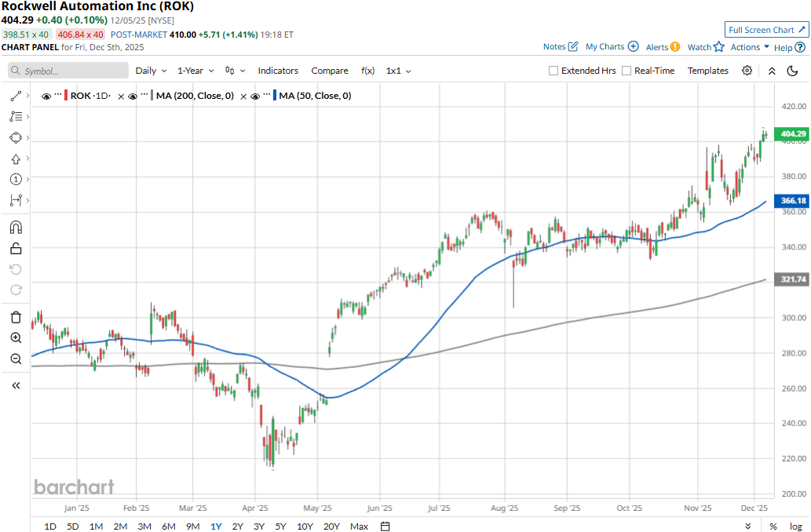Viewport: 811px width, 532px height.
Task: Click the blue MA (50) color swatch
Action: [275, 96]
